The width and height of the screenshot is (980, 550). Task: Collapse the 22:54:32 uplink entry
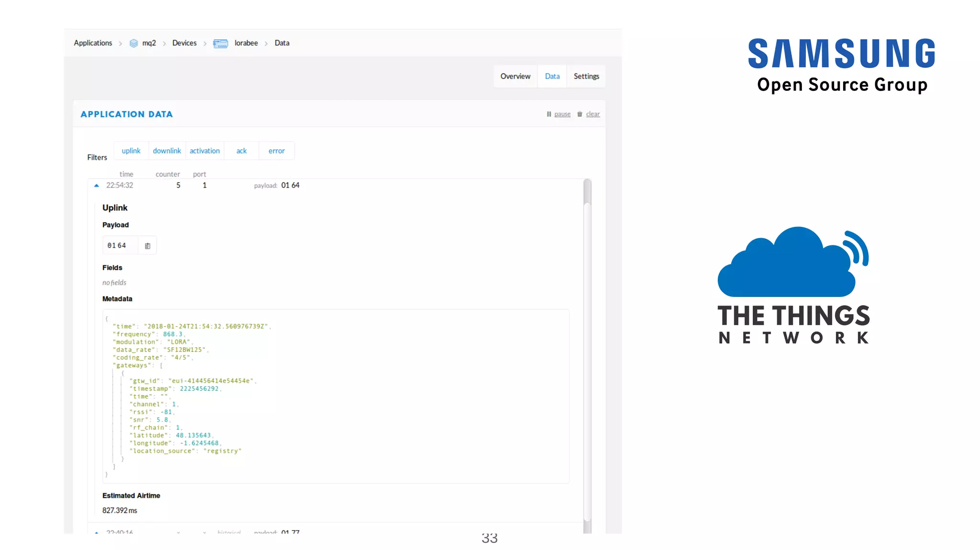pyautogui.click(x=97, y=185)
